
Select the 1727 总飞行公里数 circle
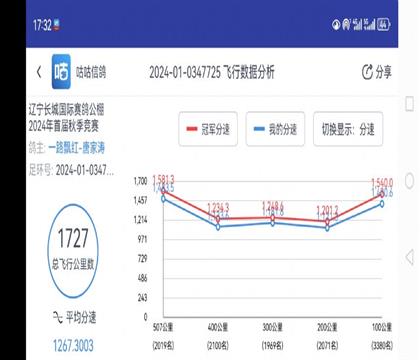point(73,251)
